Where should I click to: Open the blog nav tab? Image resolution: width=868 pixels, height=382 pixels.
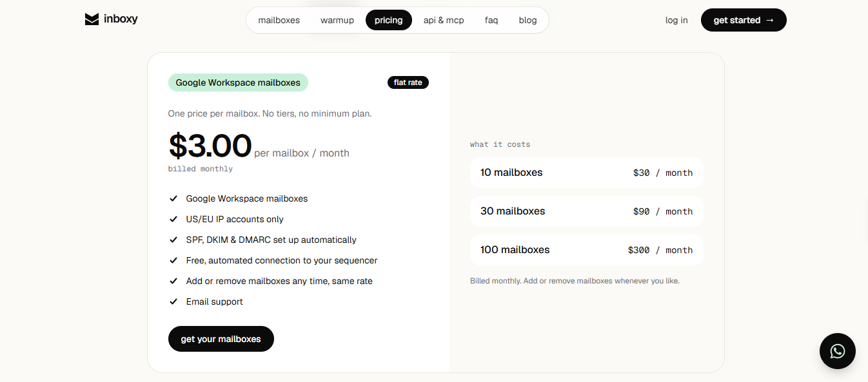(x=528, y=20)
